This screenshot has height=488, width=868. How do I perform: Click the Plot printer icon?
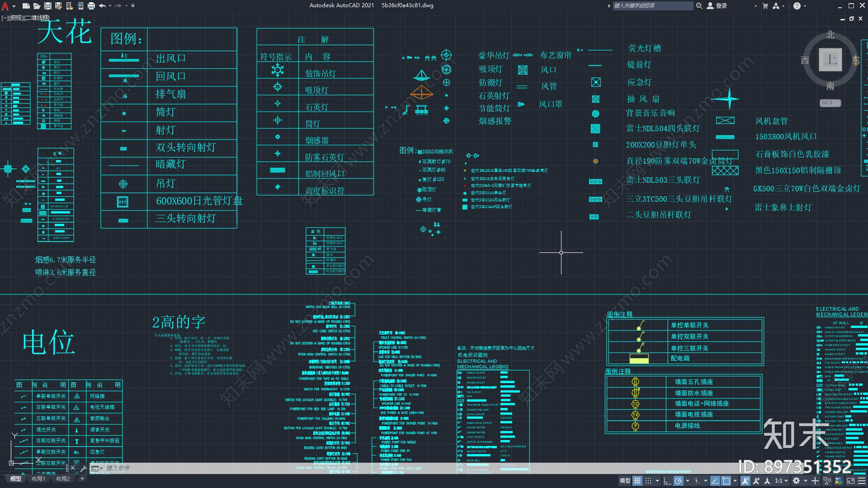tap(91, 5)
